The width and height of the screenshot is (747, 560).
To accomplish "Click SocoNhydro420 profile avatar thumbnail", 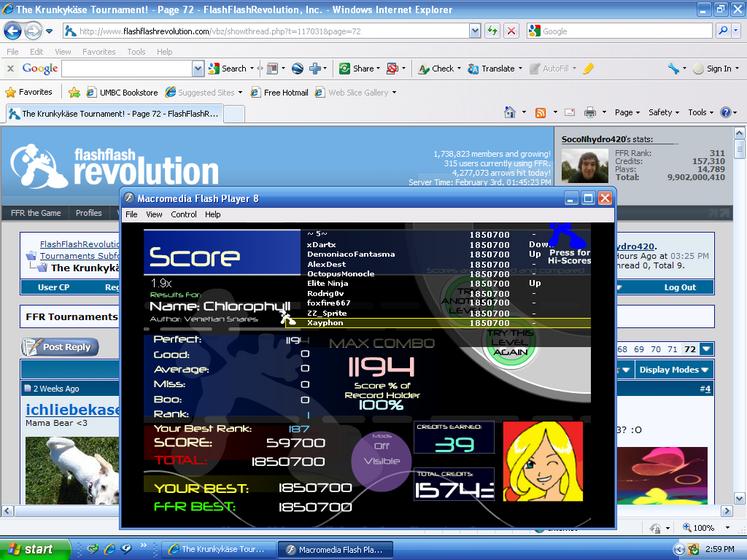I will pyautogui.click(x=585, y=166).
